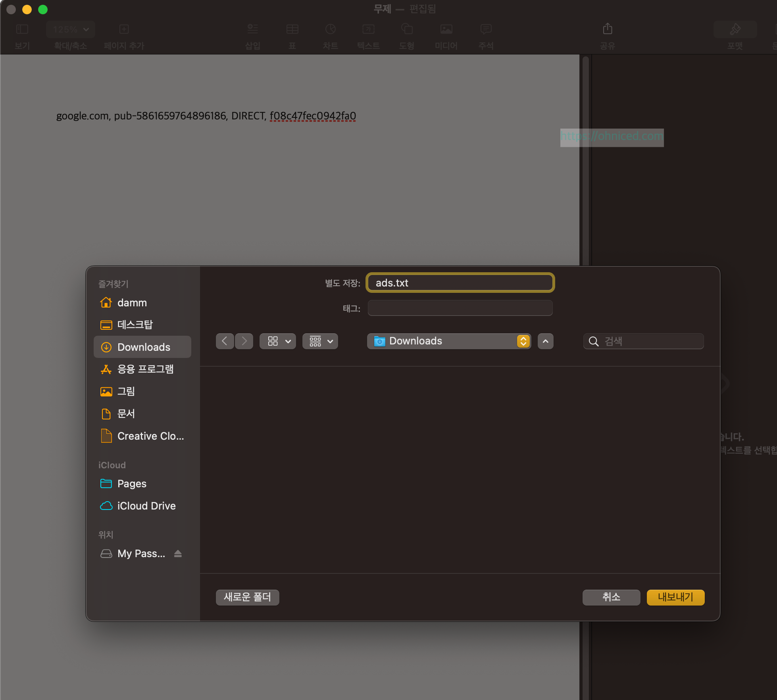777x700 pixels.
Task: Open the grouping options dropdown
Action: (320, 341)
